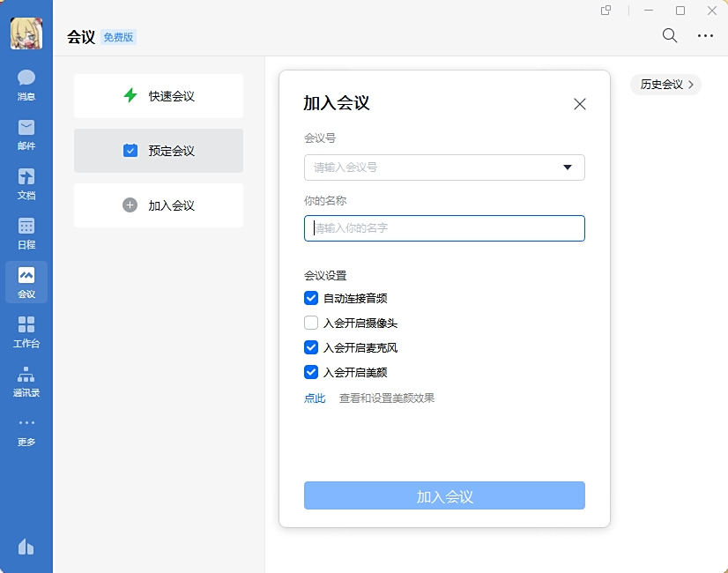Viewport: 728px width, 573px height.
Task: Open the 会议号 dropdown list
Action: click(x=568, y=167)
